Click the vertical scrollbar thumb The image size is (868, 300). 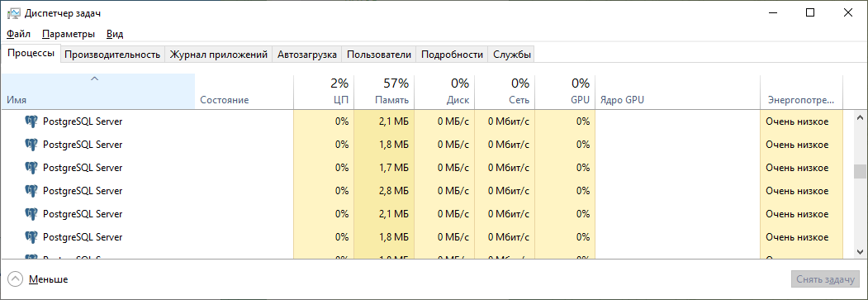860,172
